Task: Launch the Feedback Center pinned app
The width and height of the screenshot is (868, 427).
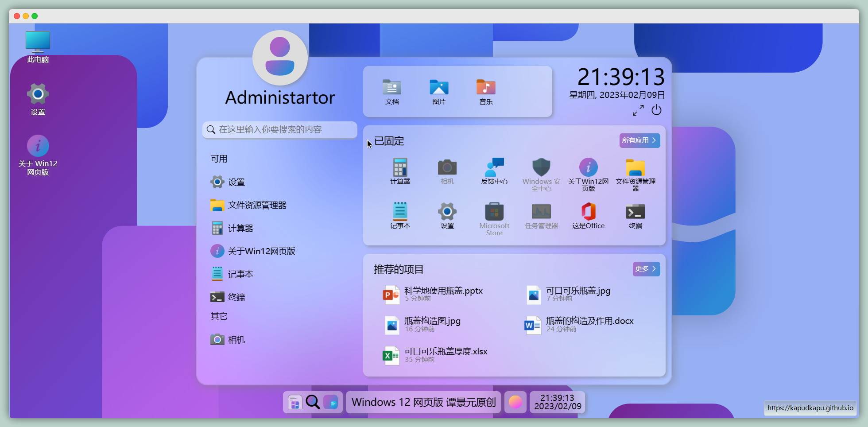Action: coord(494,171)
